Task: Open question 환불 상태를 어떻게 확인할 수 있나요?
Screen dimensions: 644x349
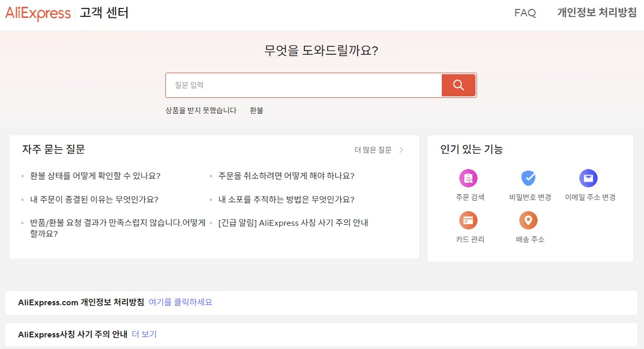Action: pos(95,176)
